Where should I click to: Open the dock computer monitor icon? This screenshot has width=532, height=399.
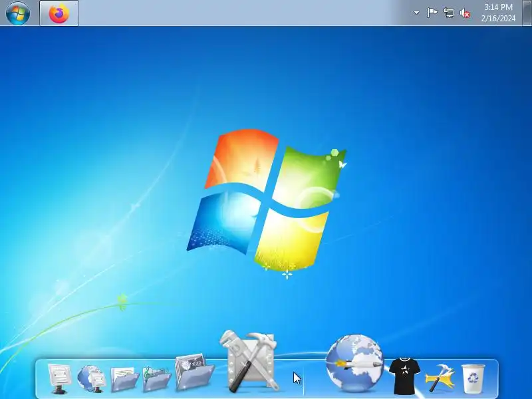pyautogui.click(x=60, y=378)
